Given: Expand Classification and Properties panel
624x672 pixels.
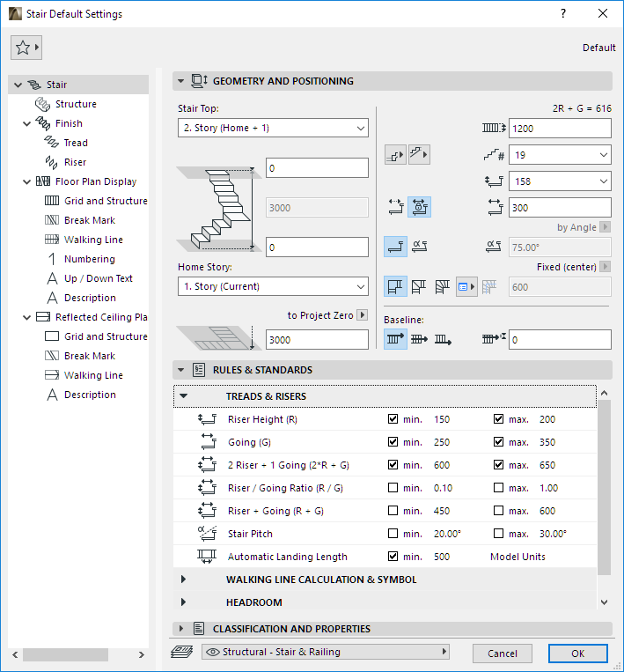Looking at the screenshot, I should pos(180,629).
